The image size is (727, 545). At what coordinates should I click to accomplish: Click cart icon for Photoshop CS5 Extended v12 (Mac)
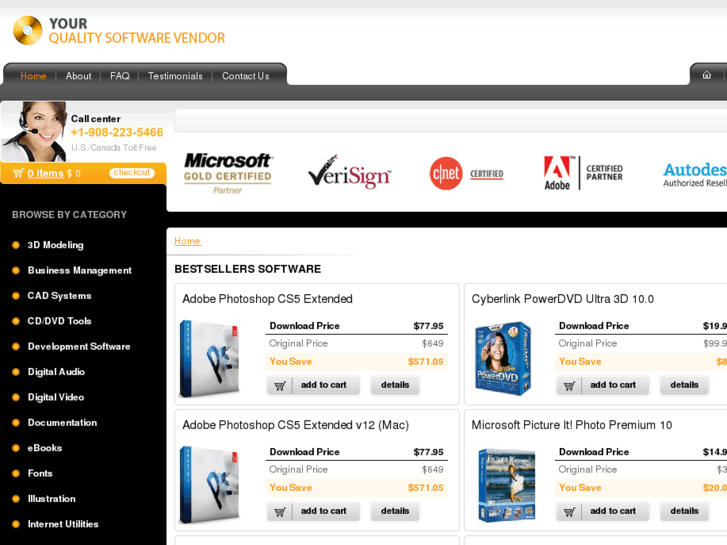click(x=280, y=512)
